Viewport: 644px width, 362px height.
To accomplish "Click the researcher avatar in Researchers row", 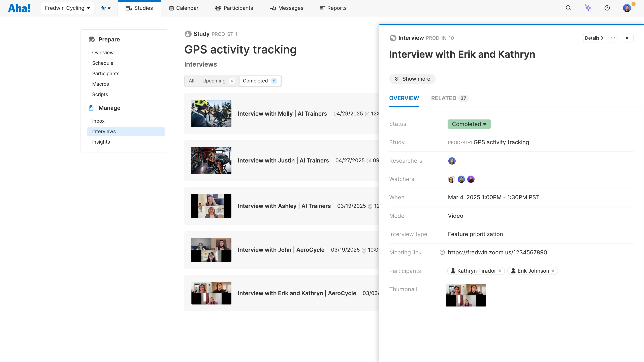I will pyautogui.click(x=452, y=161).
